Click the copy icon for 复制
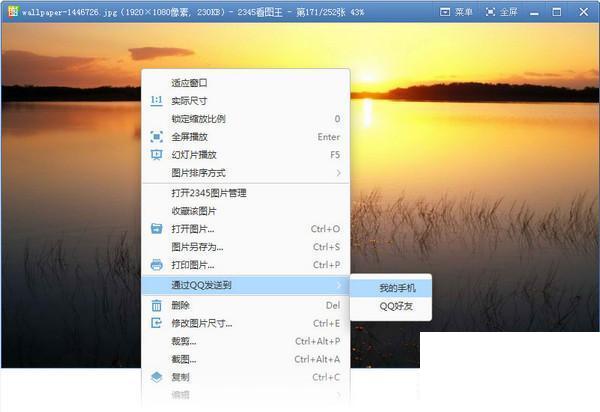The height and width of the screenshot is (412, 600). [x=157, y=377]
